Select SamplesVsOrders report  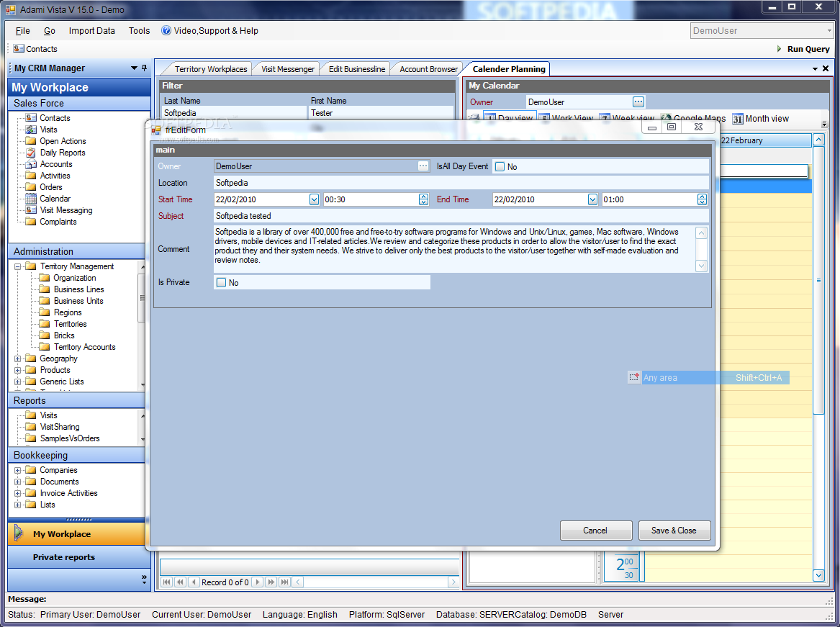[70, 438]
